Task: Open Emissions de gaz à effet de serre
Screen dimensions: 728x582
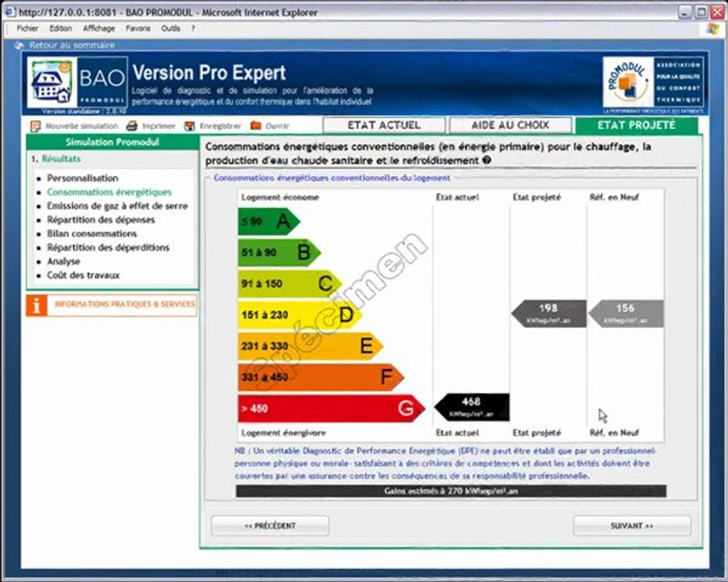Action: point(117,206)
